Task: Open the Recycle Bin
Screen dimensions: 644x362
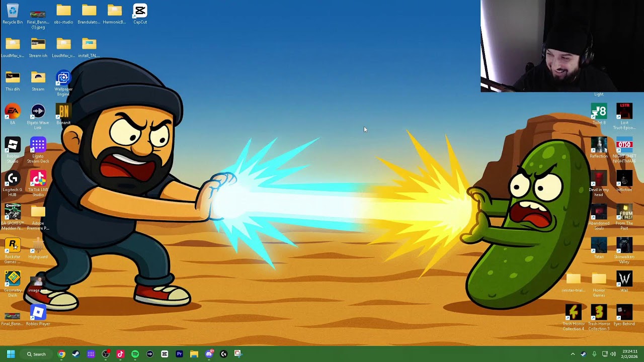Action: 13,14
